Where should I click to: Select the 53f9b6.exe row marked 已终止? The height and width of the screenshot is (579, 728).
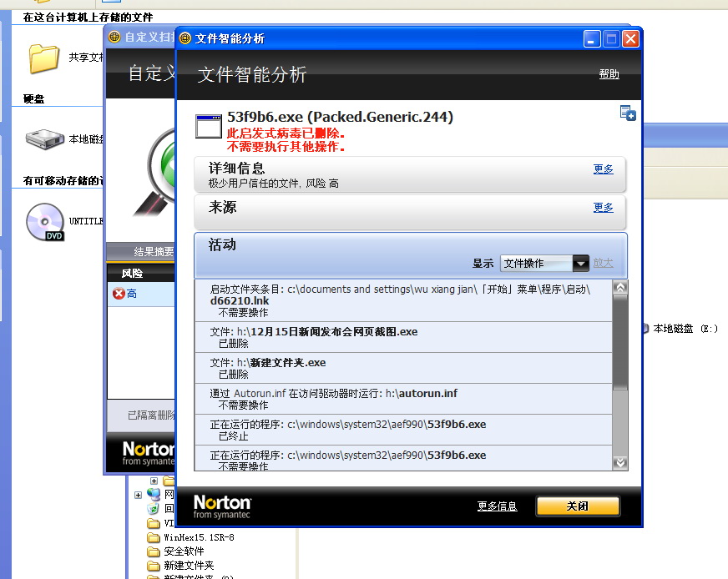[x=403, y=430]
